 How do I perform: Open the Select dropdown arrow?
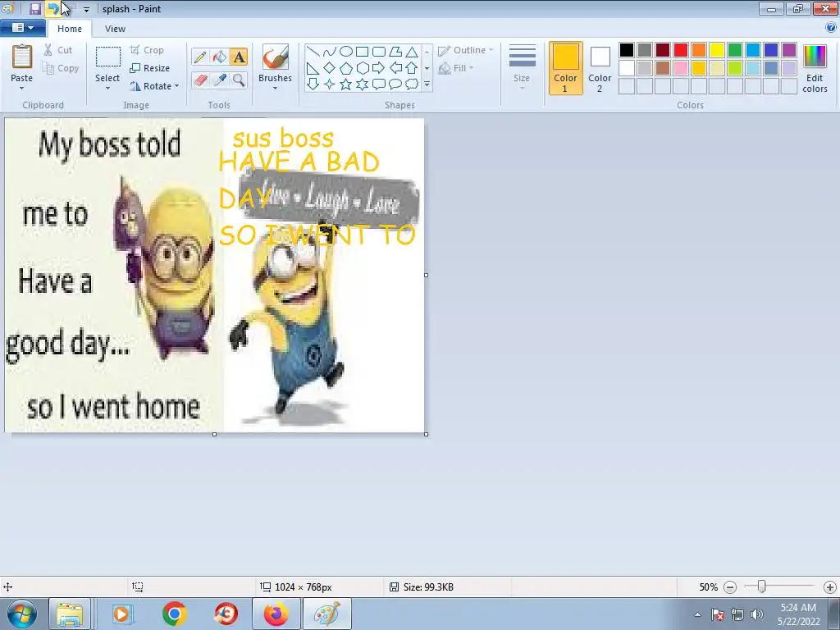click(107, 88)
